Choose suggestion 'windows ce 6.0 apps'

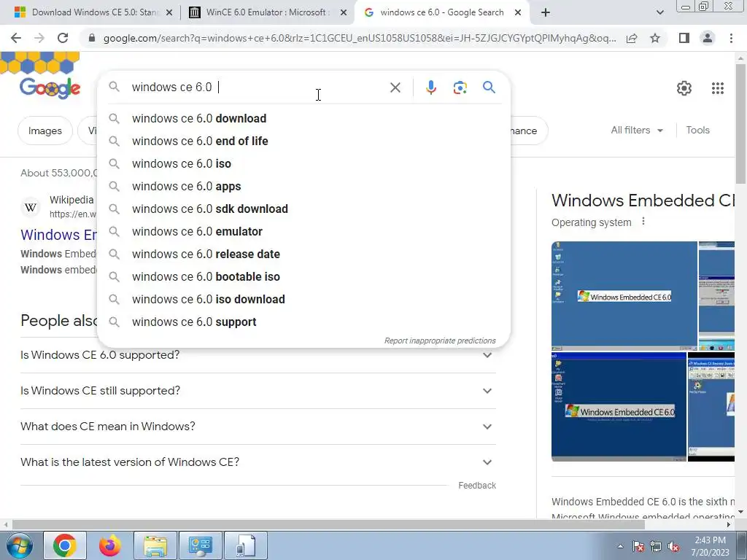pos(304,186)
